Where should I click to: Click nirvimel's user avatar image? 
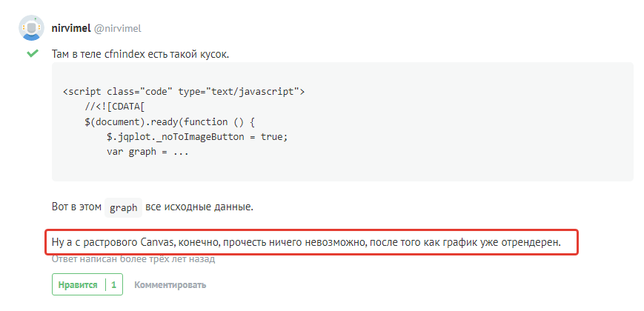pyautogui.click(x=30, y=27)
